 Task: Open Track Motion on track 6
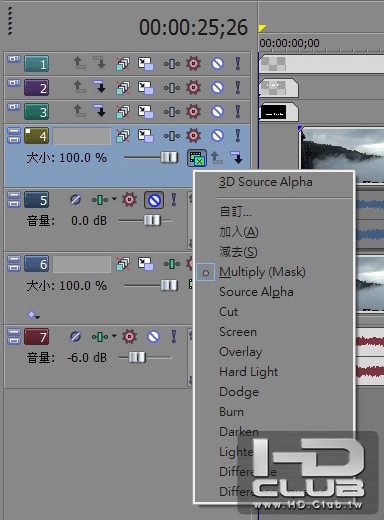pos(146,264)
